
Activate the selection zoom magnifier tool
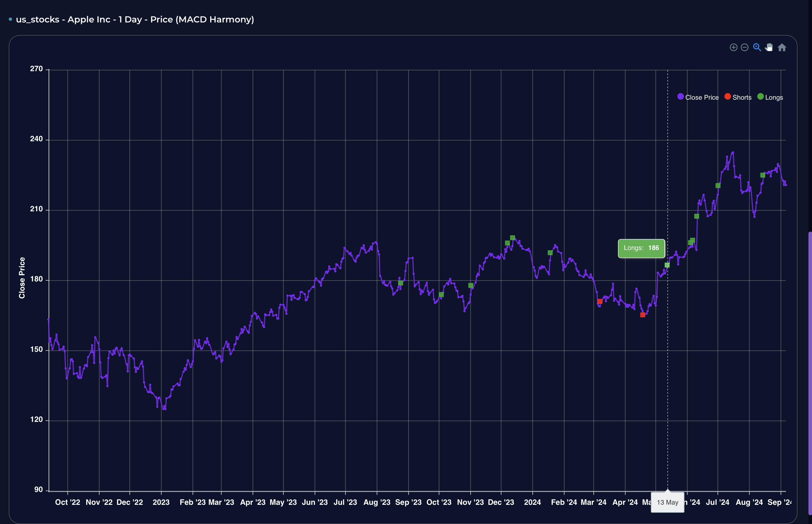tap(757, 47)
